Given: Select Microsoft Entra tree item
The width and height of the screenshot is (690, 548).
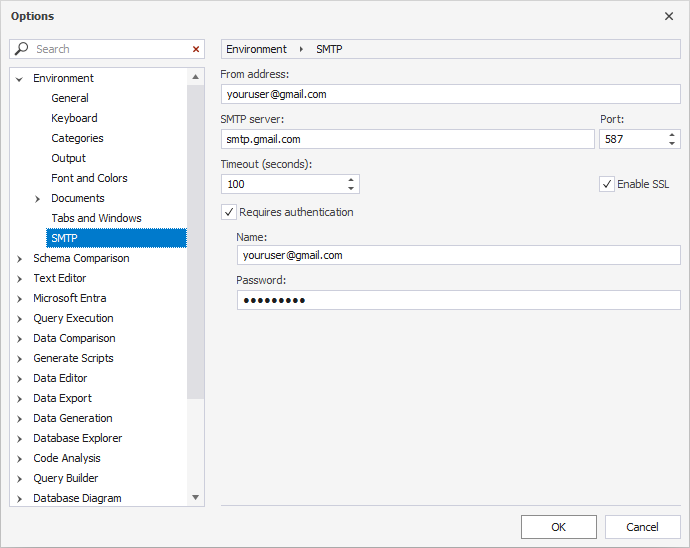Looking at the screenshot, I should [70, 298].
